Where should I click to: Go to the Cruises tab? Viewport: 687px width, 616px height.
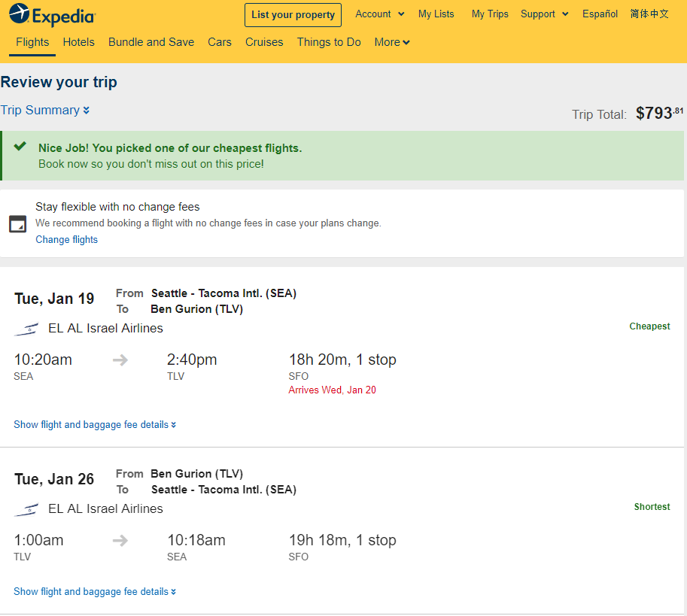tap(264, 42)
